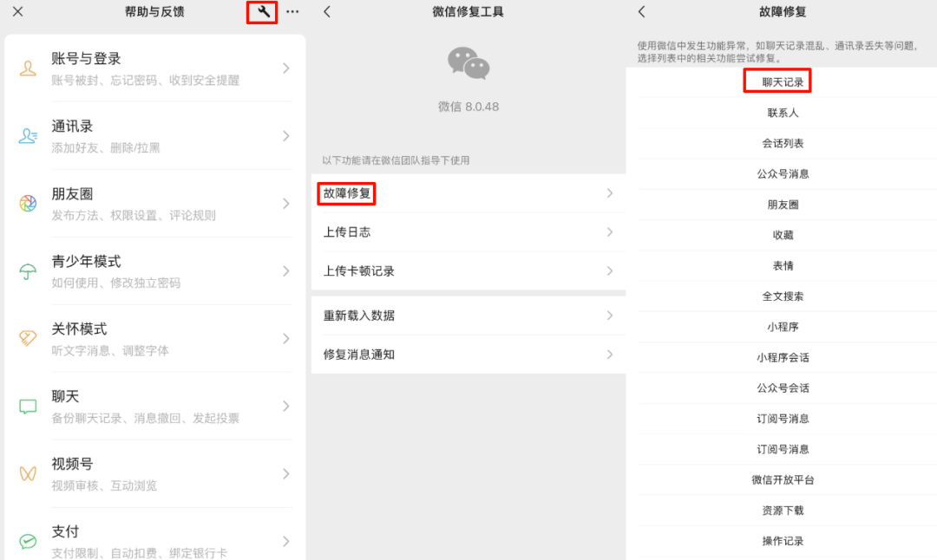Tap the 聊天 speech bubble icon

click(28, 407)
